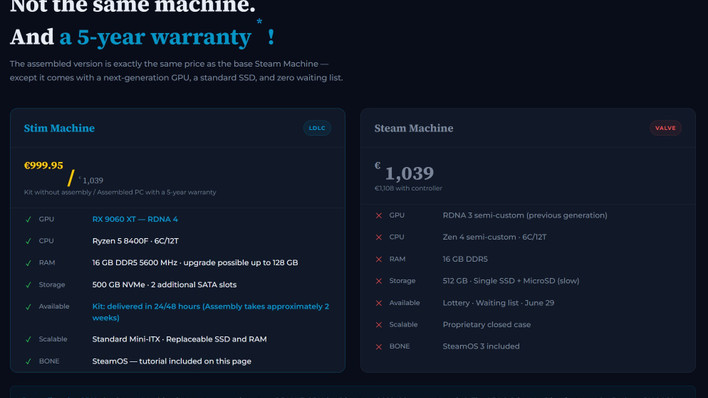Click 'SteamOS 3 included' text
Image resolution: width=708 pixels, height=398 pixels.
[481, 346]
